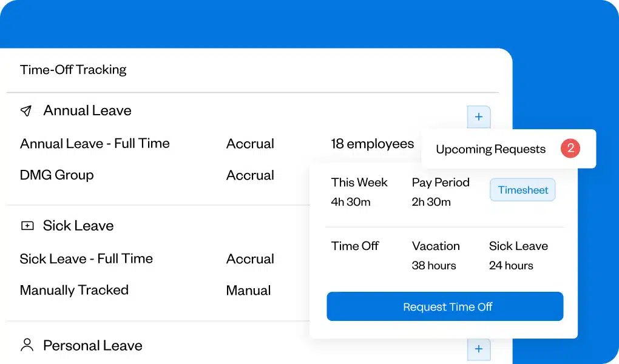Click the Manual tracking type selector
Viewport: 619px width, 364px height.
point(248,290)
